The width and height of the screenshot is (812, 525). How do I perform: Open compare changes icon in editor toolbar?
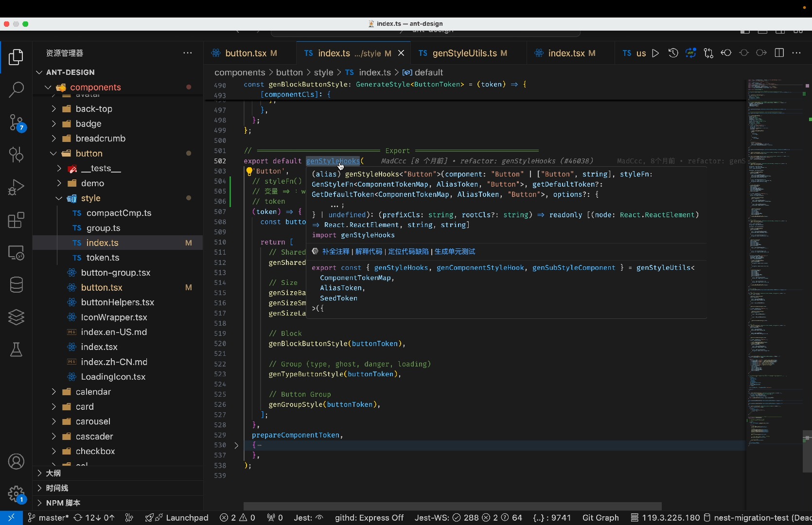[708, 53]
